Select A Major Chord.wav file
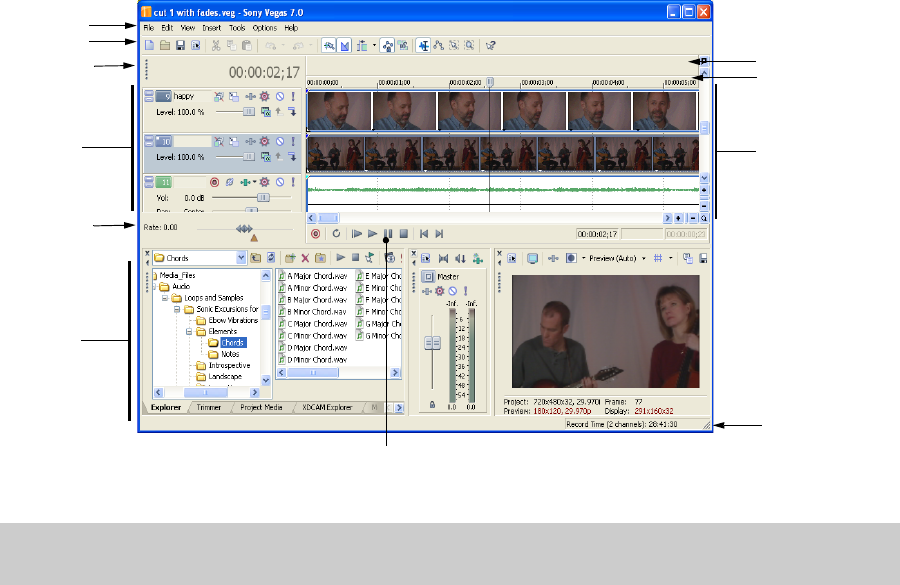The image size is (900, 585). 313,276
